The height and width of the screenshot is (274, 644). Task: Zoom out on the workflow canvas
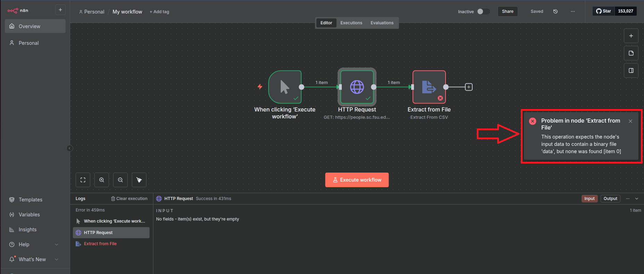point(120,180)
